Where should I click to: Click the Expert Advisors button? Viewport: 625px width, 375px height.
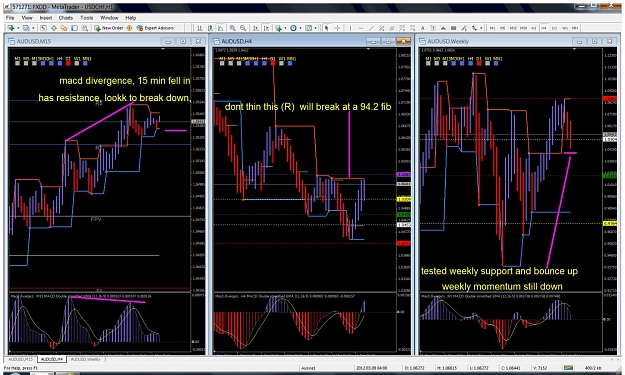155,28
